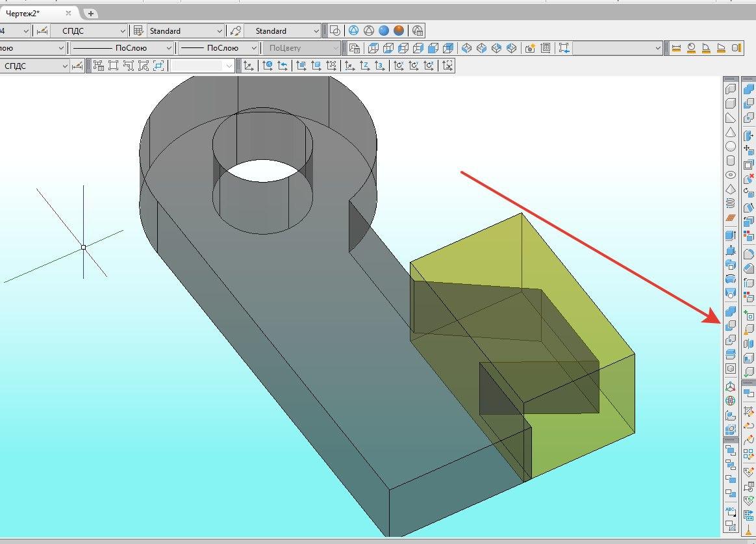Select the Box solid tool
The width and height of the screenshot is (756, 544).
[730, 103]
